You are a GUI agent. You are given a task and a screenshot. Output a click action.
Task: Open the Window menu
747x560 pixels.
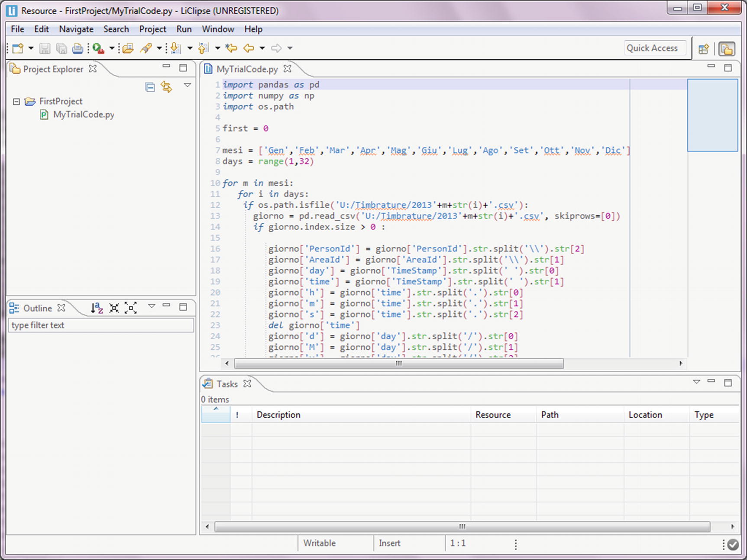tap(218, 29)
